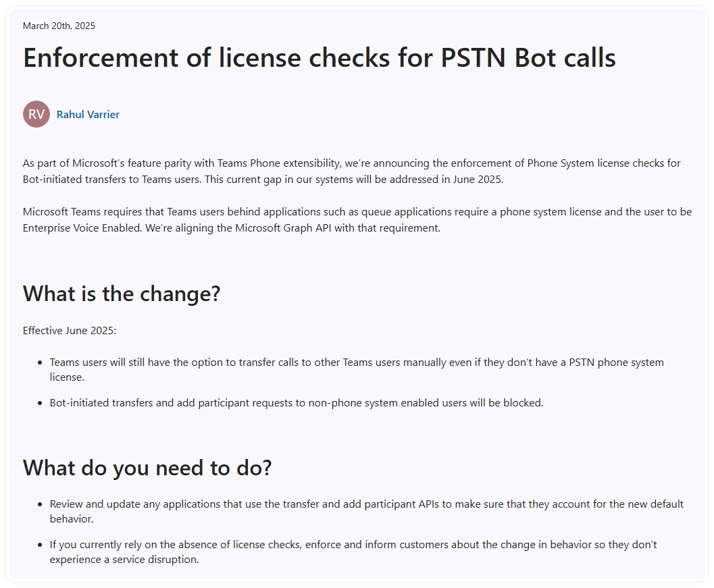Click the bullet 'If you currently rely on'
Screen dimensions: 714x588
click(353, 552)
